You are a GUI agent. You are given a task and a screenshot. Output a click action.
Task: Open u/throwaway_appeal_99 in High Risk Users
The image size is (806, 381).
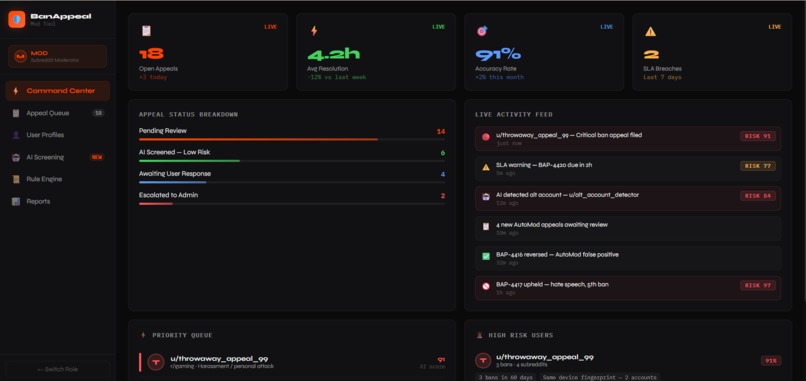tap(545, 357)
